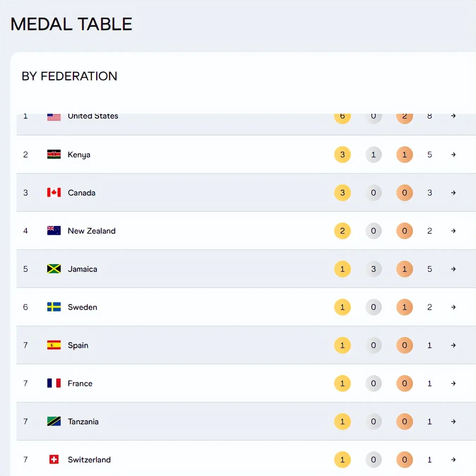The height and width of the screenshot is (476, 476).
Task: Click the Switzerland flag icon
Action: tap(54, 459)
